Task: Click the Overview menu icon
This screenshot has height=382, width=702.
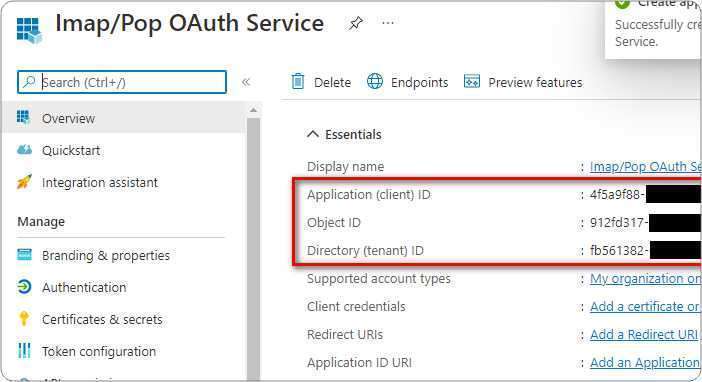Action: [x=23, y=118]
